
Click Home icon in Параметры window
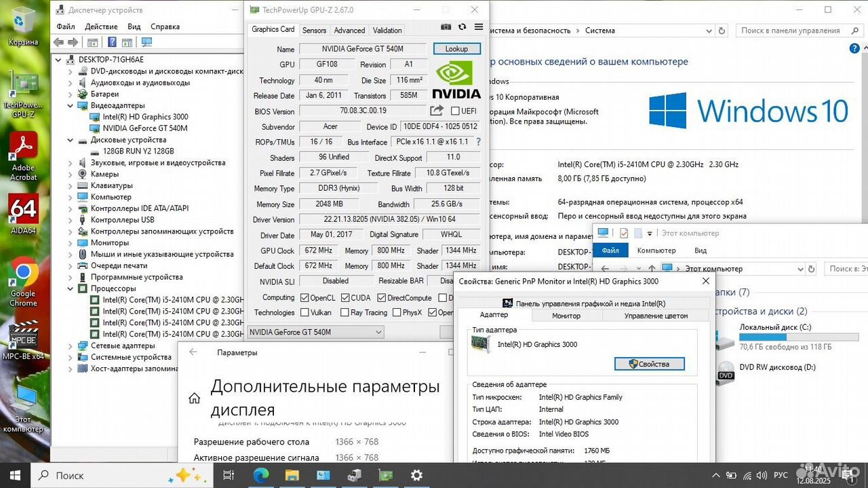(x=195, y=398)
